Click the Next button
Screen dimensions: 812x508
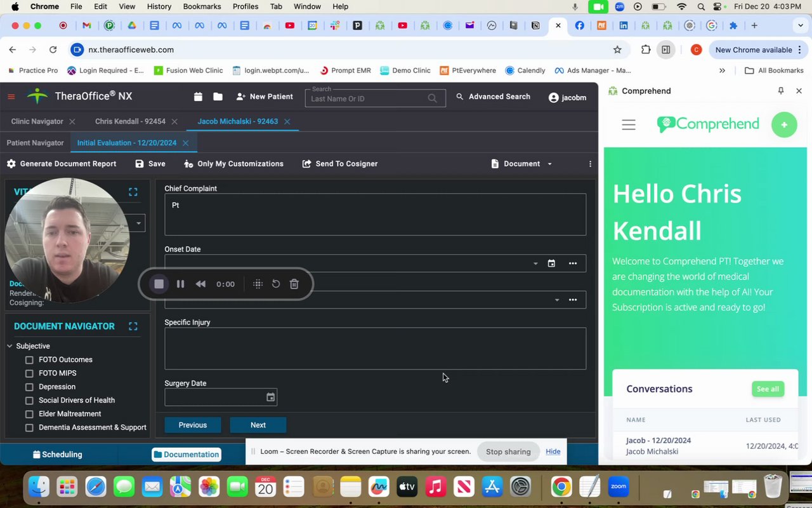[258, 425]
